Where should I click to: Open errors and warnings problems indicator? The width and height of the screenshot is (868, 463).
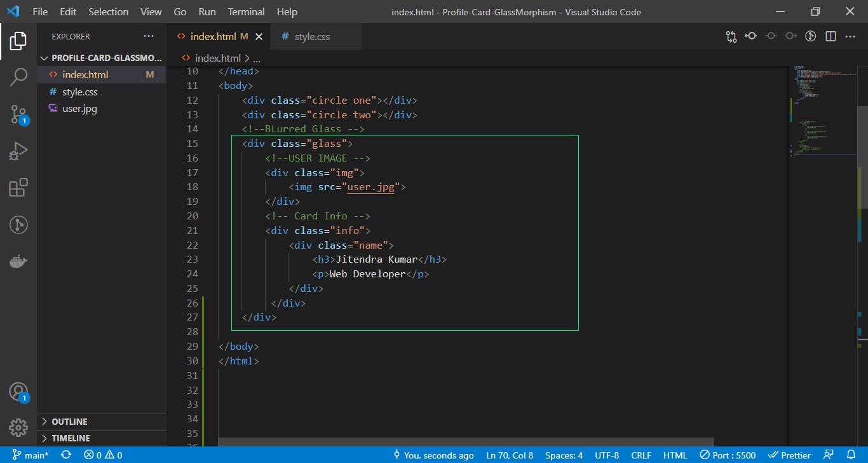103,455
